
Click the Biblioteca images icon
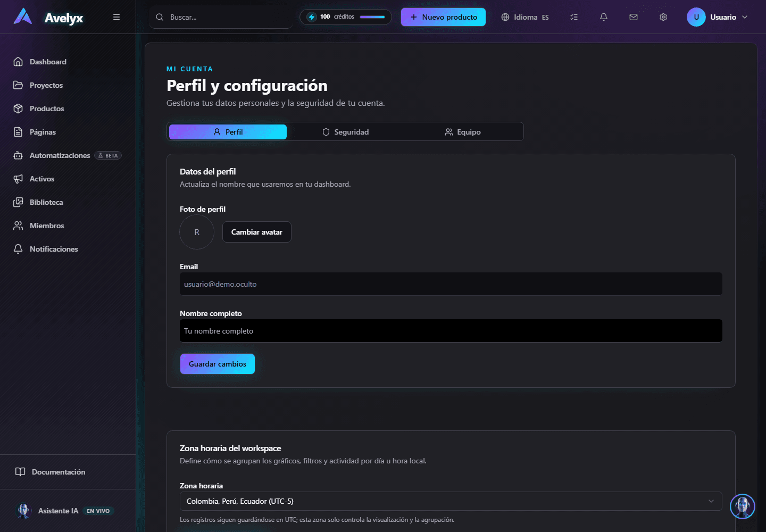click(18, 202)
